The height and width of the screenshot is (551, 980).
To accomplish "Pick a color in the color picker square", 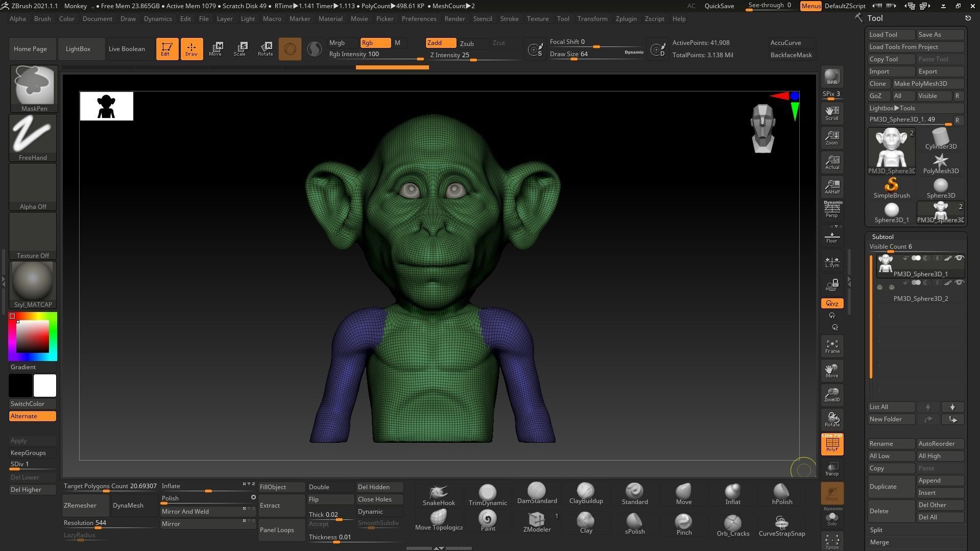I will [x=33, y=337].
